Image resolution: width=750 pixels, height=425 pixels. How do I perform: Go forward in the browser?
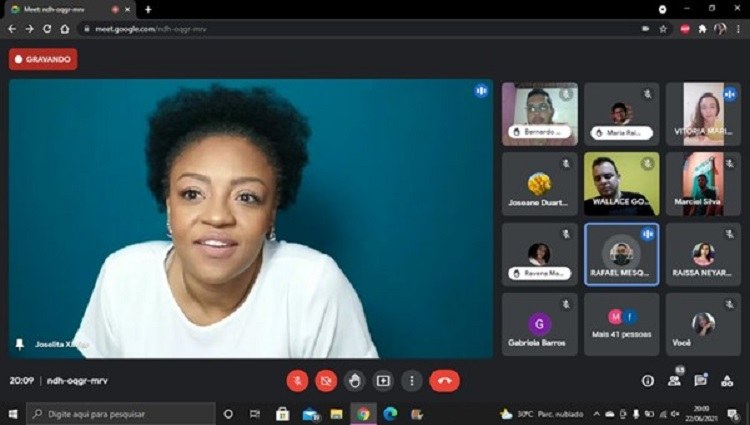pyautogui.click(x=30, y=29)
